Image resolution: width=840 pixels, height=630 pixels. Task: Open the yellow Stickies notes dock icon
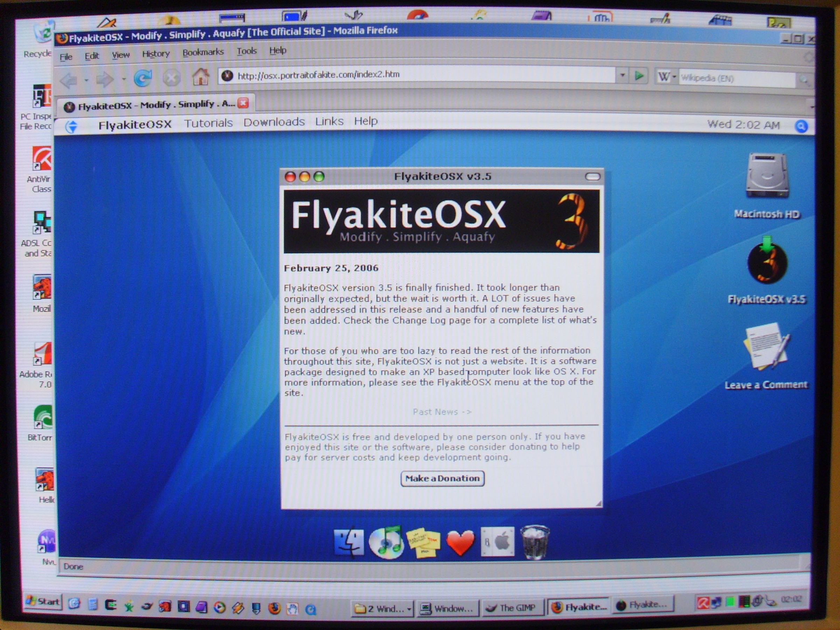coord(423,543)
